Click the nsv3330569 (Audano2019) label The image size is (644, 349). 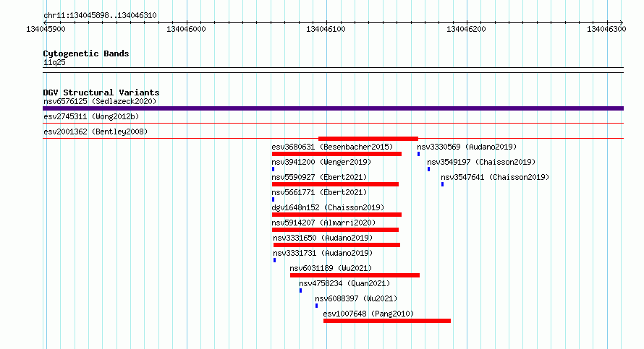pyautogui.click(x=467, y=147)
